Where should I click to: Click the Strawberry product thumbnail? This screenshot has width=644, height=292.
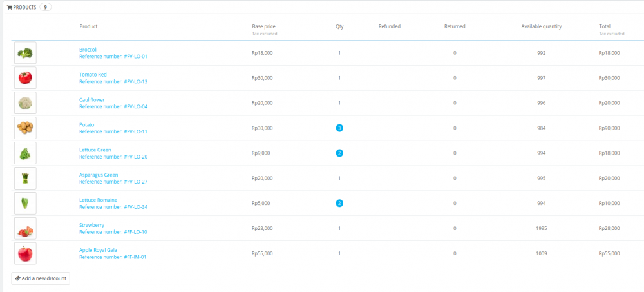(x=25, y=228)
